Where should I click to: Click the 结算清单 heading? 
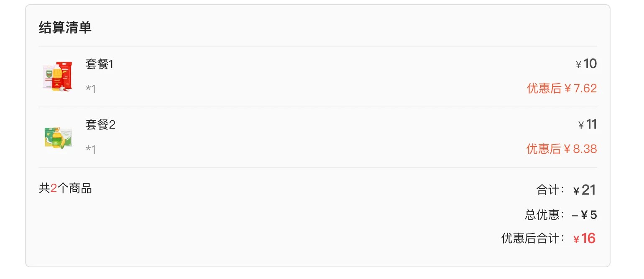65,28
